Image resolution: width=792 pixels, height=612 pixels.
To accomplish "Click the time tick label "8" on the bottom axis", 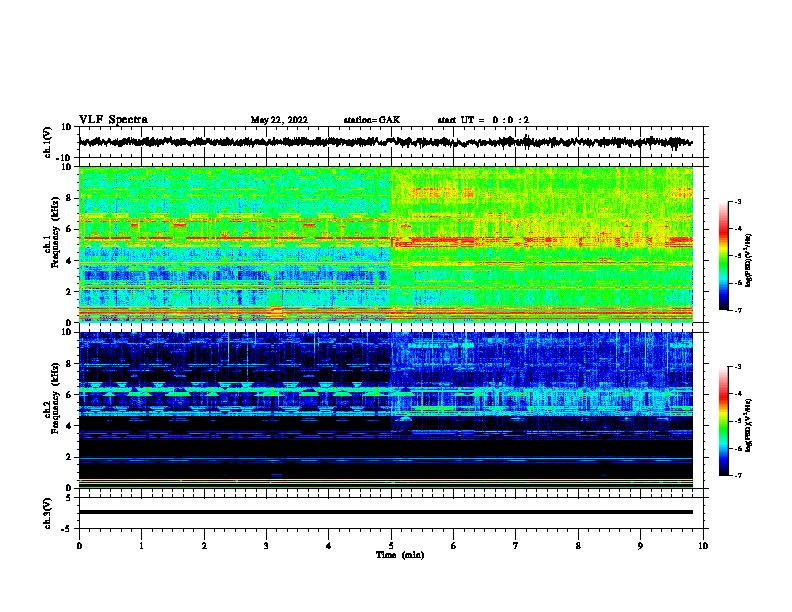I will (x=578, y=546).
